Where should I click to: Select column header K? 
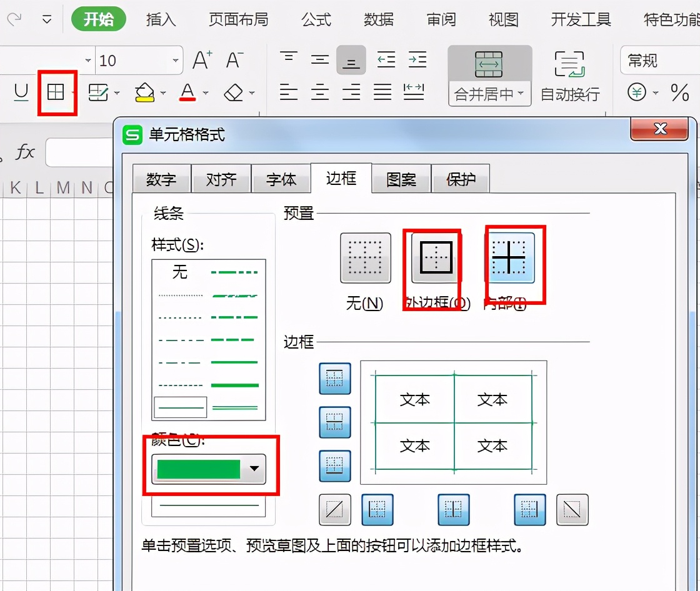(x=15, y=187)
